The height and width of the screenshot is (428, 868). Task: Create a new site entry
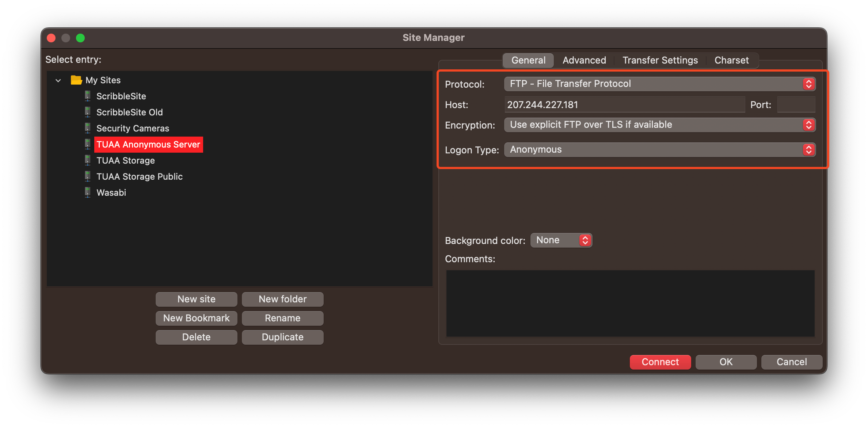coord(196,299)
